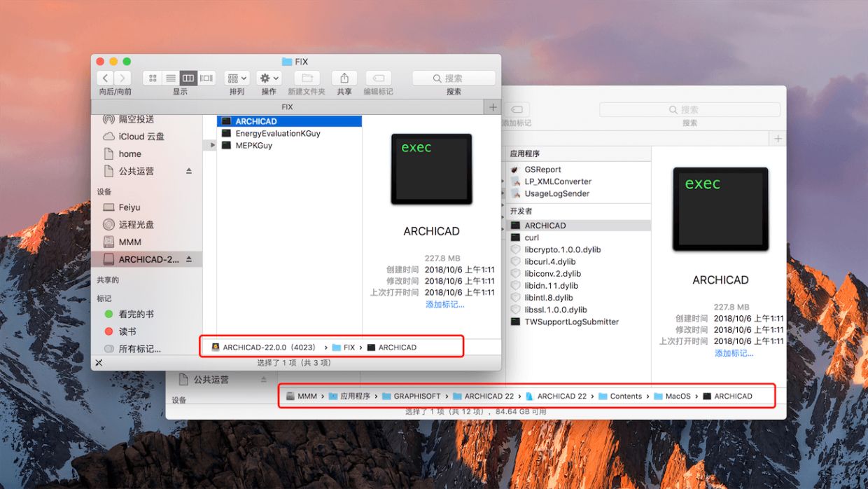The width and height of the screenshot is (868, 489).
Task: Click ARCHICAD in FIX window path bar
Action: pos(391,347)
